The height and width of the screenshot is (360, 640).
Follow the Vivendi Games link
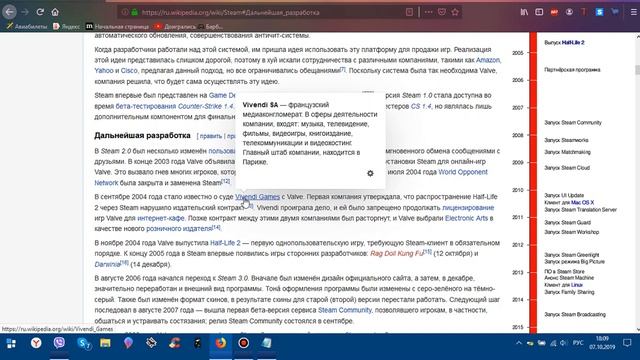pos(257,197)
